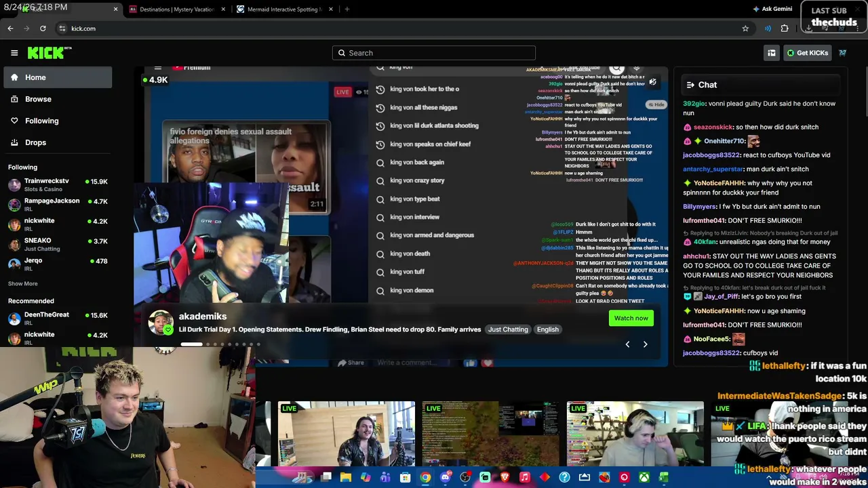Open RampageJackson channel from Following list
The width and height of the screenshot is (868, 488).
[58, 204]
